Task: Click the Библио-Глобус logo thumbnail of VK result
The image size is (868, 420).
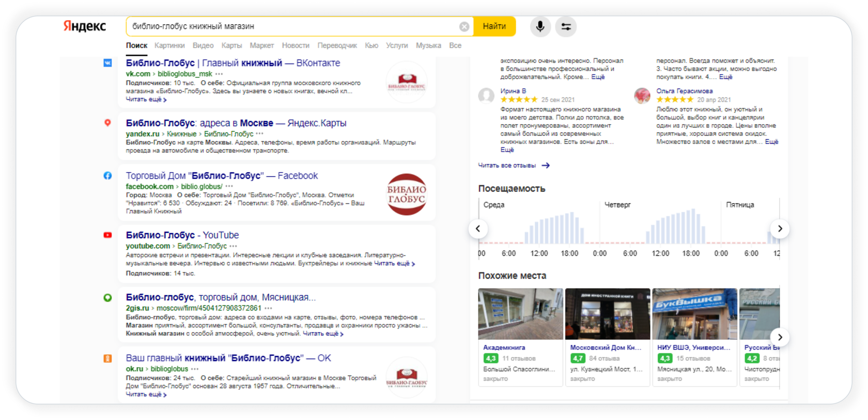Action: [407, 82]
